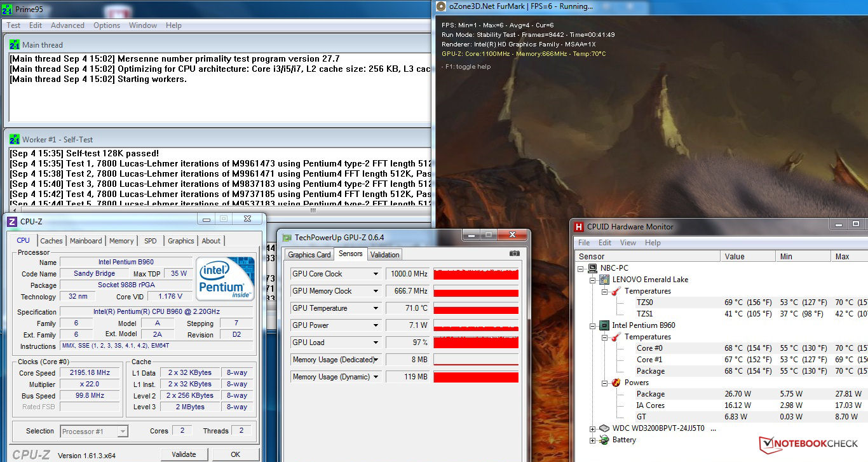The image size is (868, 462).
Task: Switch to Validation tab in GPU-Z
Action: click(x=385, y=255)
